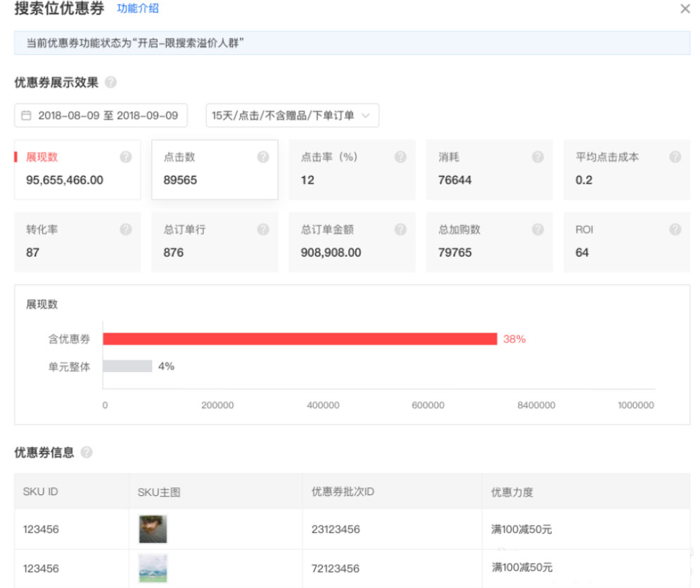Open the 15天/点击/不含赠品/下单订单 dropdown
700x588 pixels.
click(x=291, y=115)
